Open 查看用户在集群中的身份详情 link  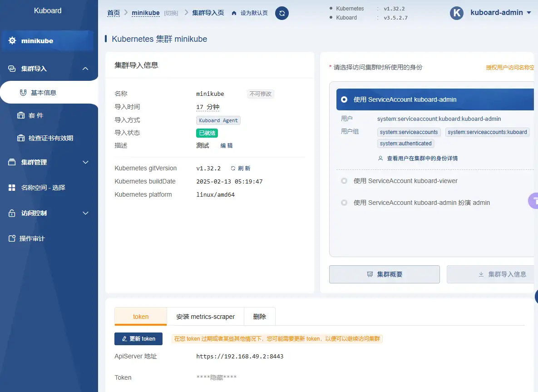coord(422,158)
